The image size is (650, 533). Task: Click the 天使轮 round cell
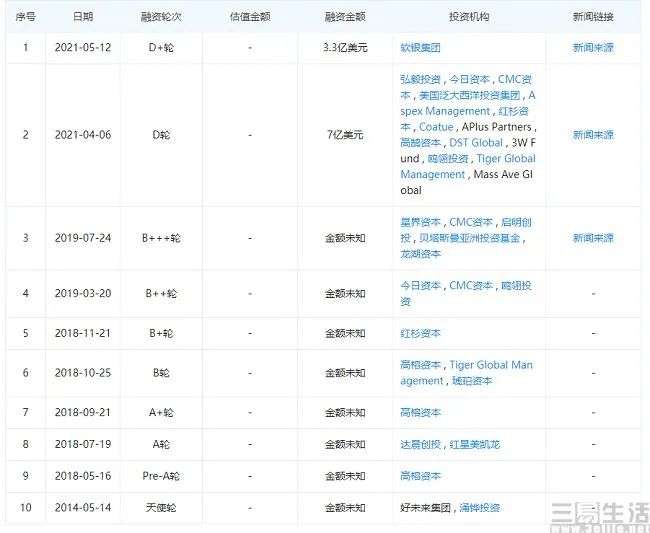(161, 507)
